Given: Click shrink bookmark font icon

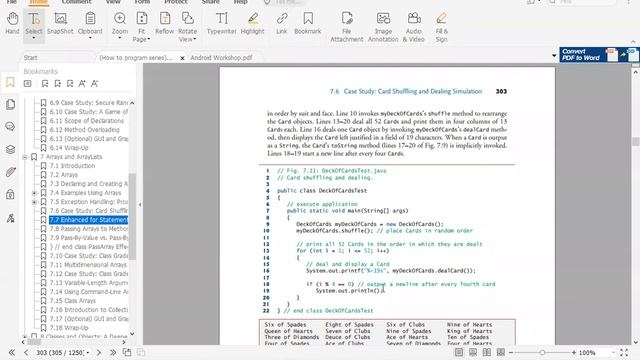Looking at the screenshot, I should (x=94, y=84).
